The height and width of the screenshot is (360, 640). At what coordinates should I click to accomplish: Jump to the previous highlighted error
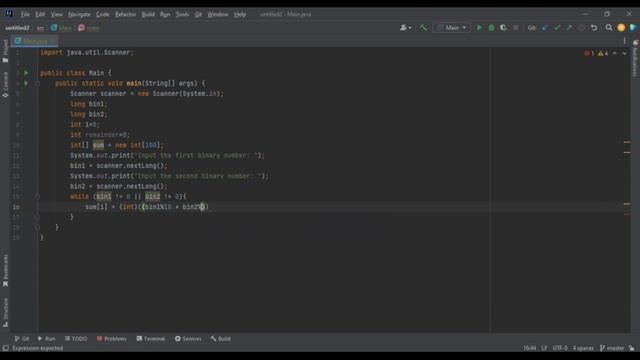click(x=615, y=53)
